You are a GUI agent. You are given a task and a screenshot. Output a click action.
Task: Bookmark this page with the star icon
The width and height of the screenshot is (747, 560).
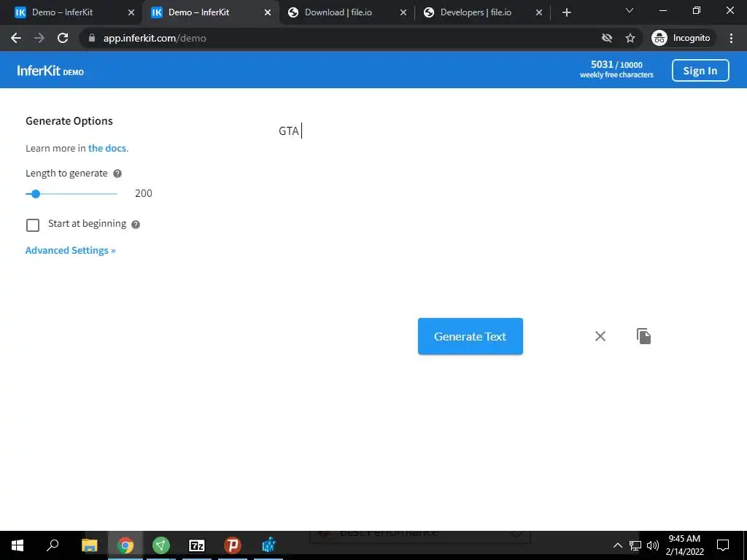click(x=630, y=38)
